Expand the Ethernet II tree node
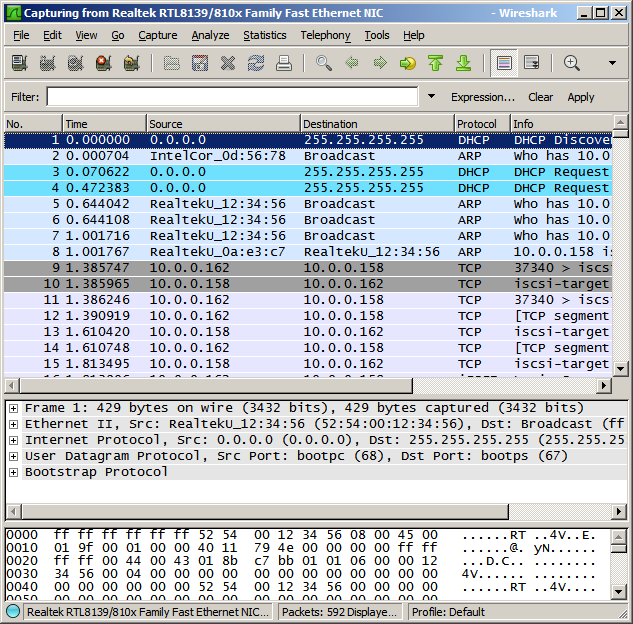Viewport: 633px width, 624px height. click(x=13, y=424)
